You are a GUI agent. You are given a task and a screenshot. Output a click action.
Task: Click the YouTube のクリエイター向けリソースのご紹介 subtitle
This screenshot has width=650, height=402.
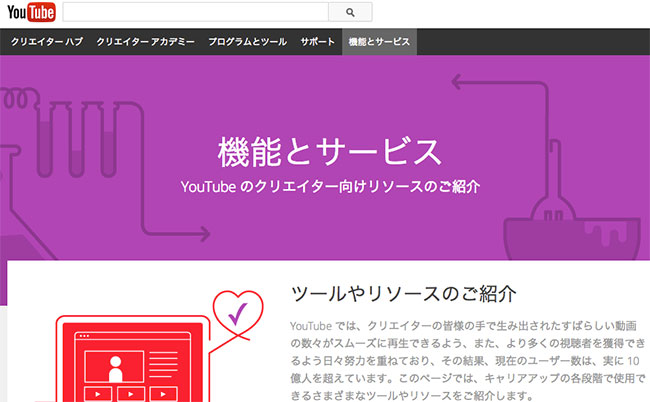(x=330, y=186)
